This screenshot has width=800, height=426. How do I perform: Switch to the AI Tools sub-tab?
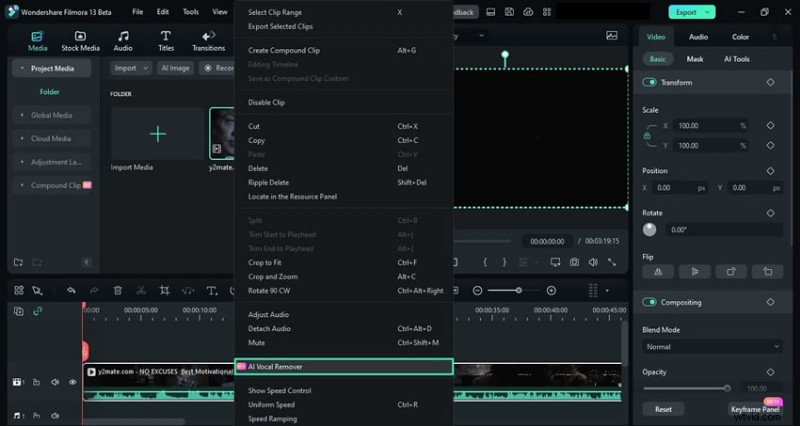pos(737,59)
